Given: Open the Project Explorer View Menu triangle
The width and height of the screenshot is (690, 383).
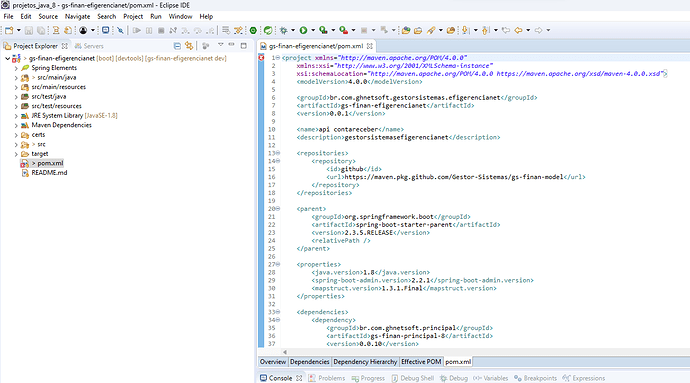Looking at the screenshot, I should [220, 45].
